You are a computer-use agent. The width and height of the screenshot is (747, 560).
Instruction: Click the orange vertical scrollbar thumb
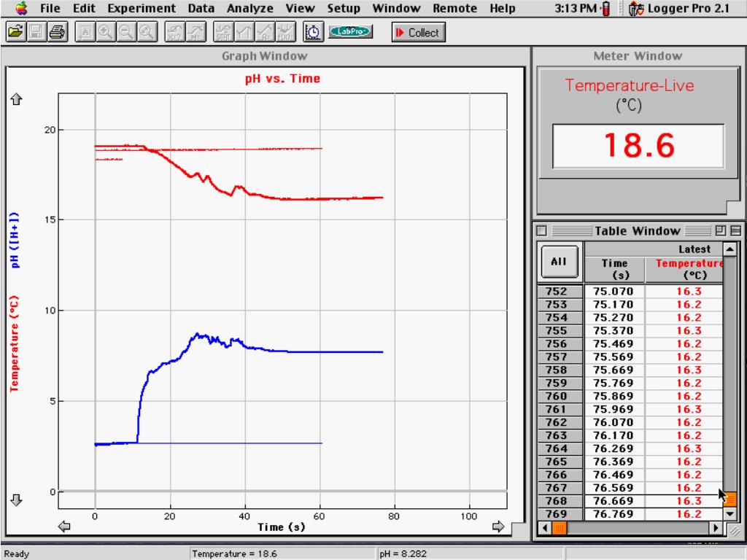point(729,499)
